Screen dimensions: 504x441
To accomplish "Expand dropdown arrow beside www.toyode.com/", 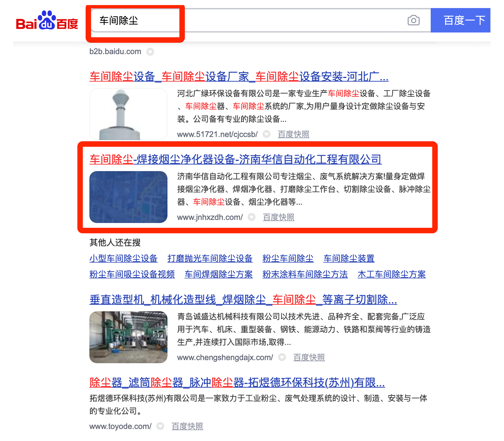I will (160, 426).
